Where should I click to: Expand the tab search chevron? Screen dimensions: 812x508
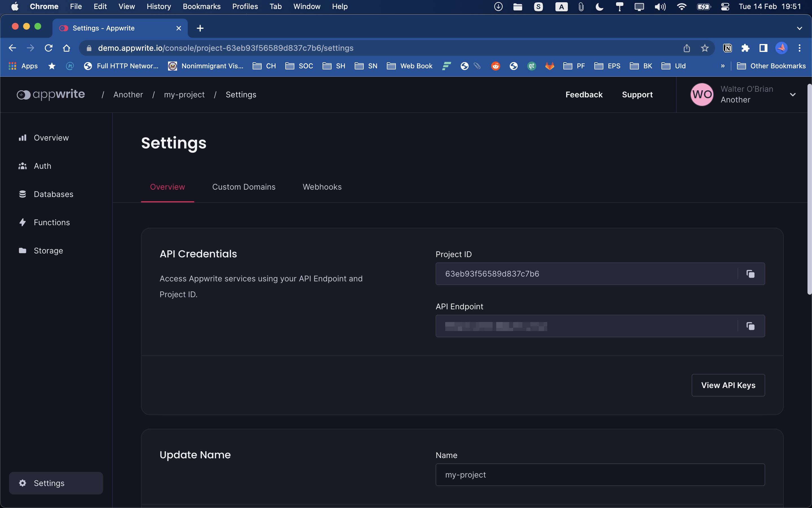[800, 28]
